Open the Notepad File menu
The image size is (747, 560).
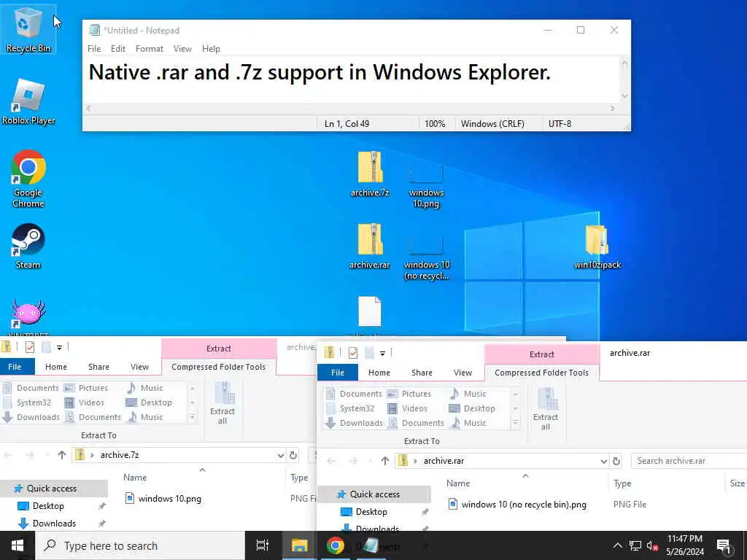click(94, 49)
